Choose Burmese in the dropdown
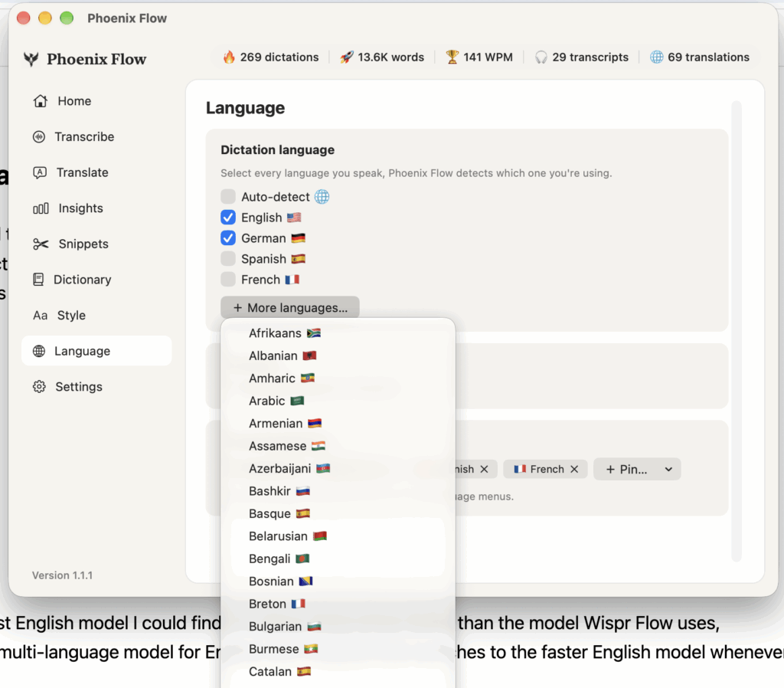 pyautogui.click(x=338, y=649)
